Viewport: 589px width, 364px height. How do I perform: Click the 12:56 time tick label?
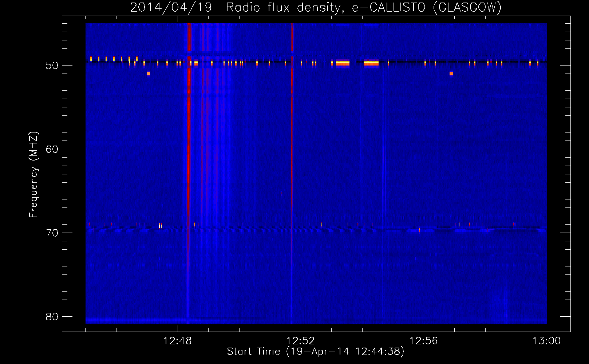coord(423,341)
